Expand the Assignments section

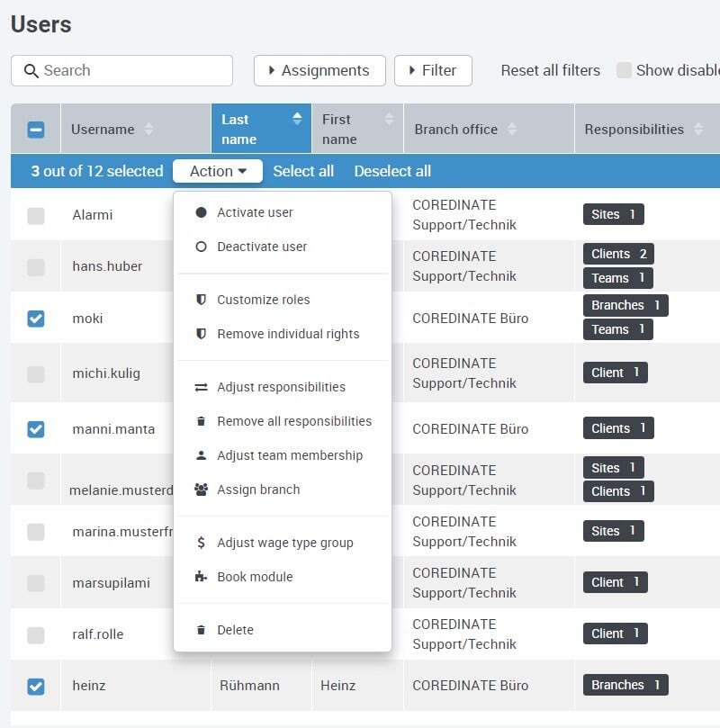(319, 70)
